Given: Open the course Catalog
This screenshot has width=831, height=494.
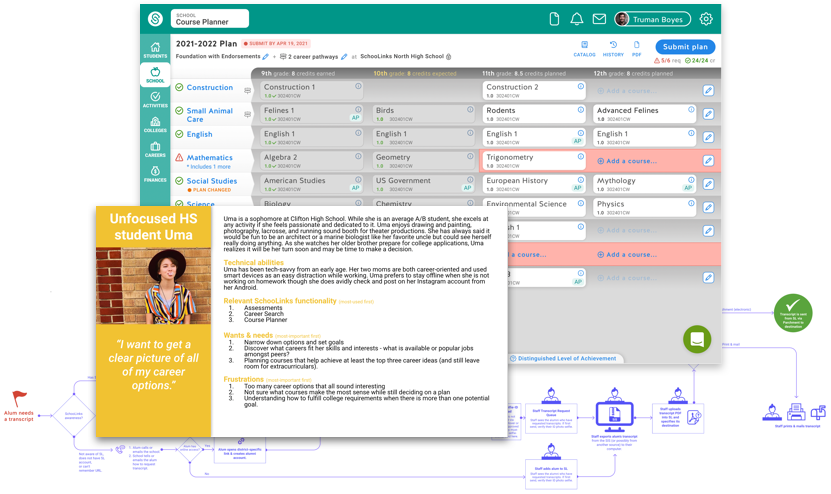Looking at the screenshot, I should coord(584,49).
